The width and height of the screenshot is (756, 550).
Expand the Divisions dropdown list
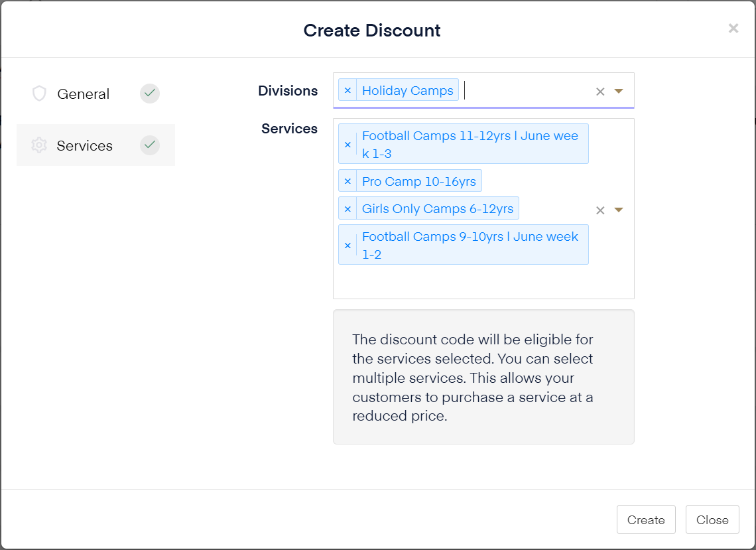point(619,91)
